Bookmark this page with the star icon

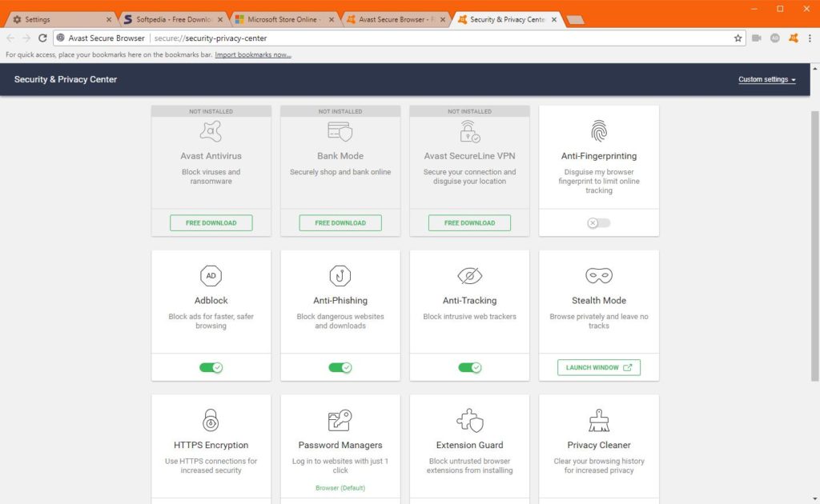738,38
